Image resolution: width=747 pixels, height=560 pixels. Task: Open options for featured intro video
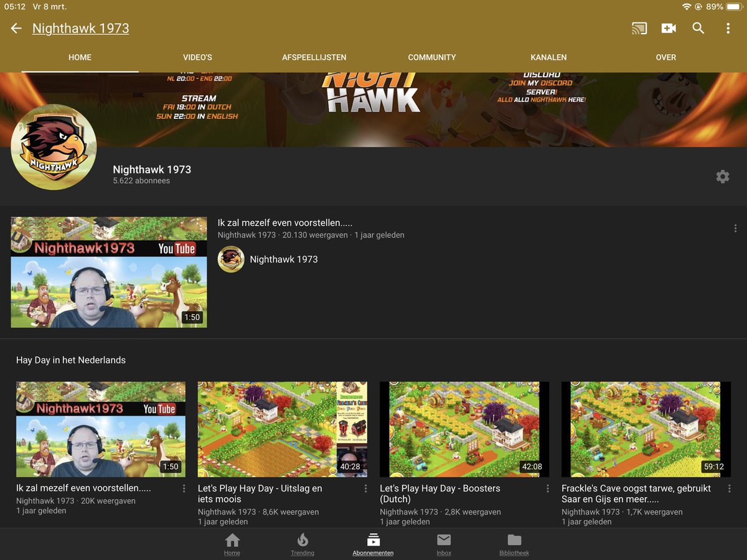[735, 228]
